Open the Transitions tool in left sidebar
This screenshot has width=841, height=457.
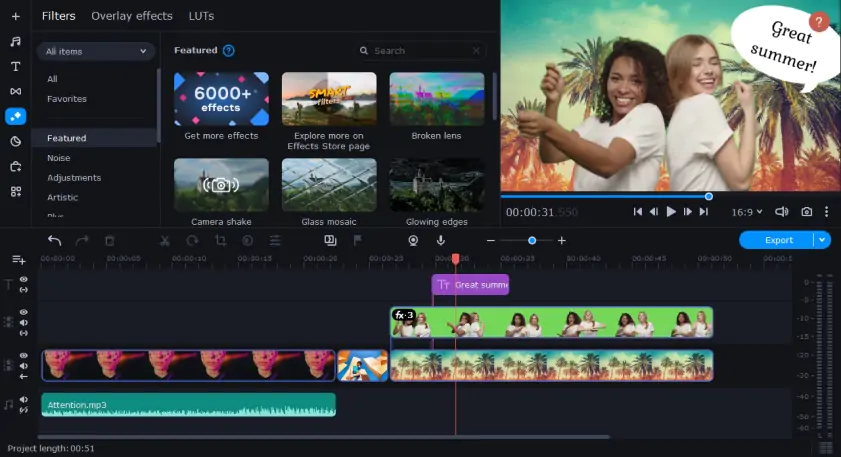point(15,91)
